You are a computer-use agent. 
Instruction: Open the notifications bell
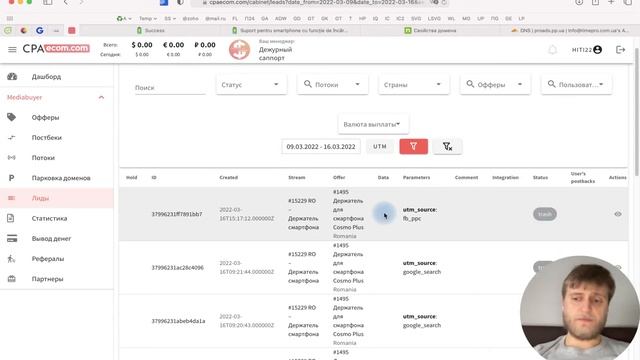(552, 50)
